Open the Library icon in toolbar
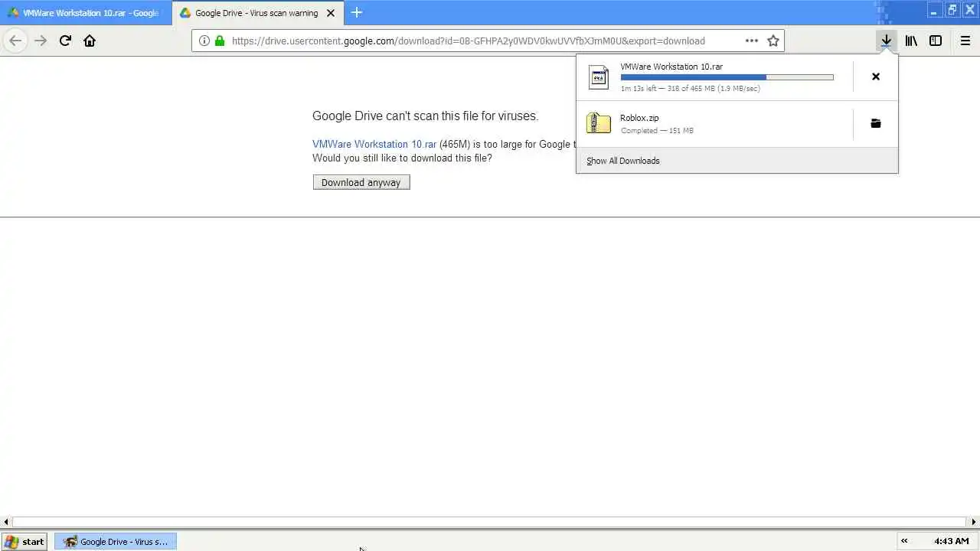This screenshot has height=551, width=980. click(911, 41)
